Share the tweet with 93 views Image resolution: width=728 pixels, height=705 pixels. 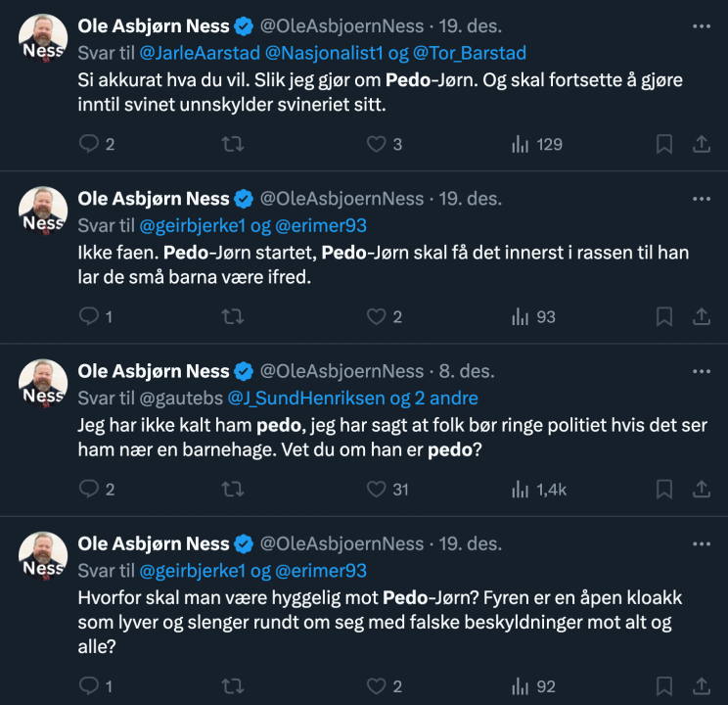[702, 316]
